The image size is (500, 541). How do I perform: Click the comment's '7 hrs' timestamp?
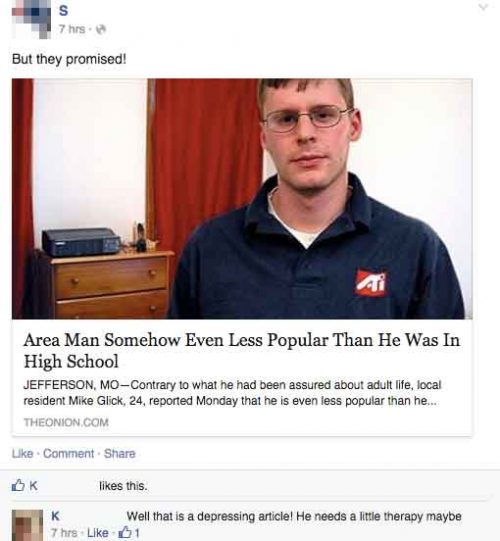pyautogui.click(x=64, y=533)
